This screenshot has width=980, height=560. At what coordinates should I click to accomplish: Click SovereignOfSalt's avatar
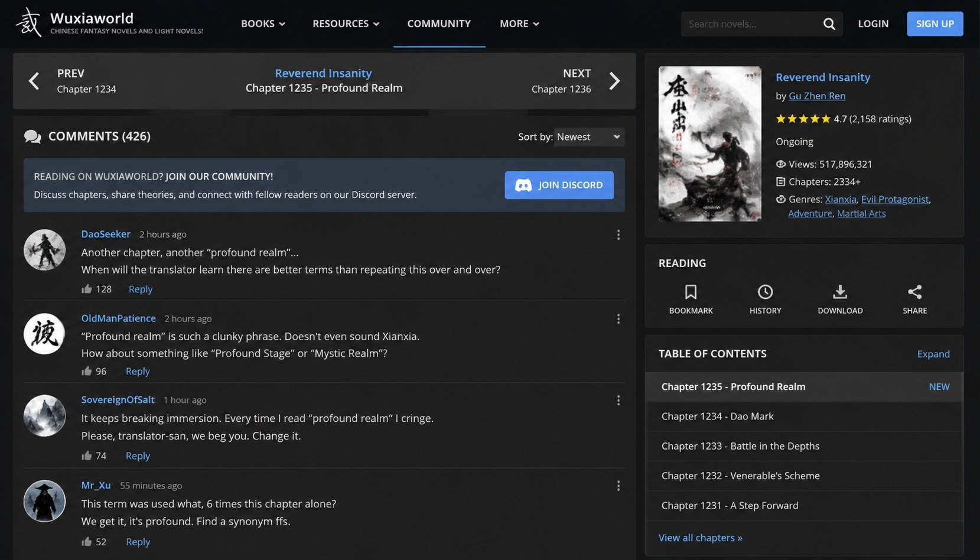click(44, 416)
